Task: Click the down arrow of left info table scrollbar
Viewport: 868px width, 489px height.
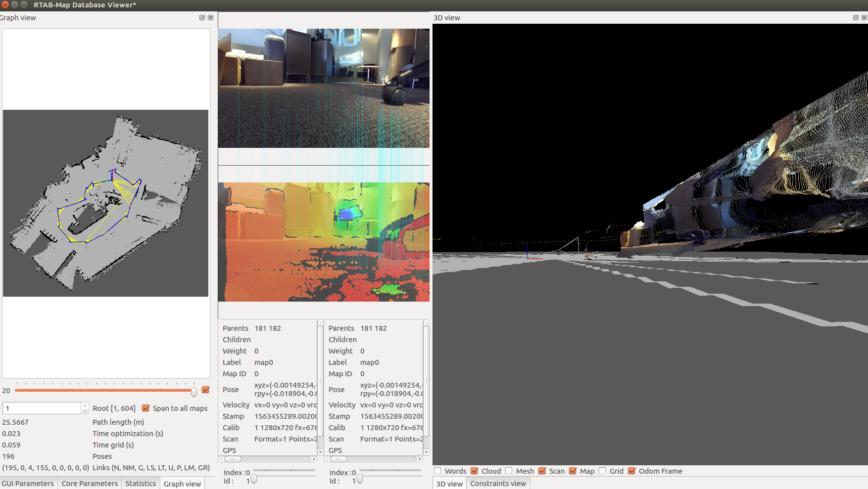Action: coord(320,452)
